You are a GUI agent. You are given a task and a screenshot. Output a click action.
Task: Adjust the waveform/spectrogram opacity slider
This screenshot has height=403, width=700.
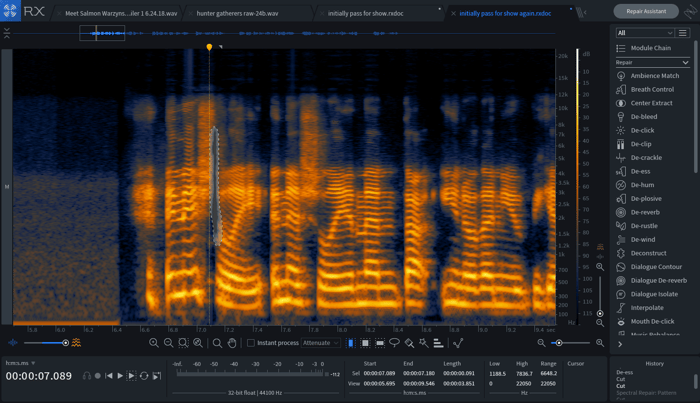(x=65, y=343)
